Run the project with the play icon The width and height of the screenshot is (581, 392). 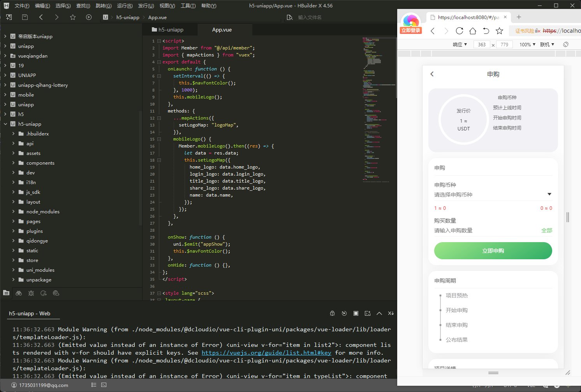[89, 17]
